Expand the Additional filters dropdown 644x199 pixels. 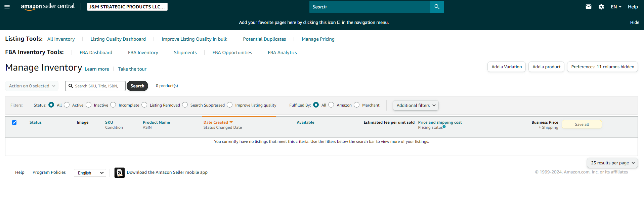(416, 106)
